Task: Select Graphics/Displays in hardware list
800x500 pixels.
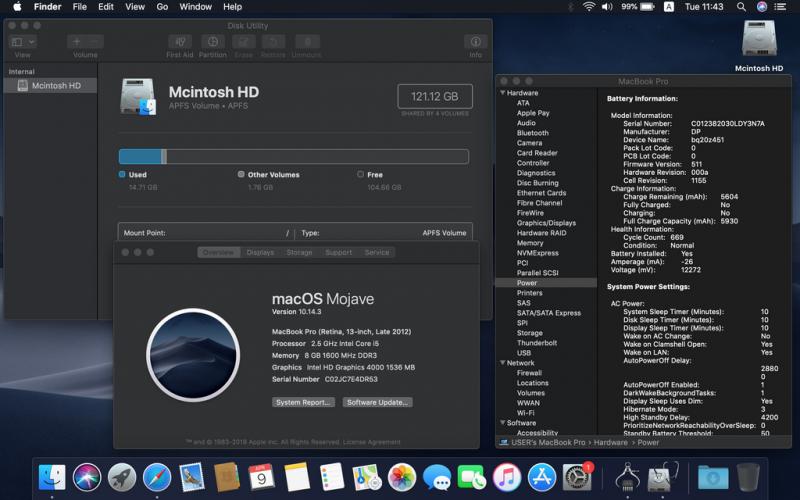Action: (546, 222)
